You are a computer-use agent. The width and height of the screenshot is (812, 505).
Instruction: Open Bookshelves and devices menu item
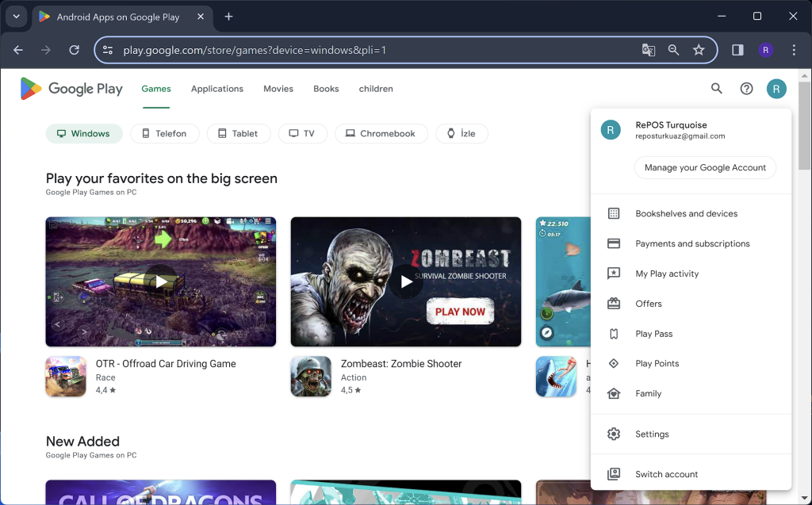click(x=691, y=213)
